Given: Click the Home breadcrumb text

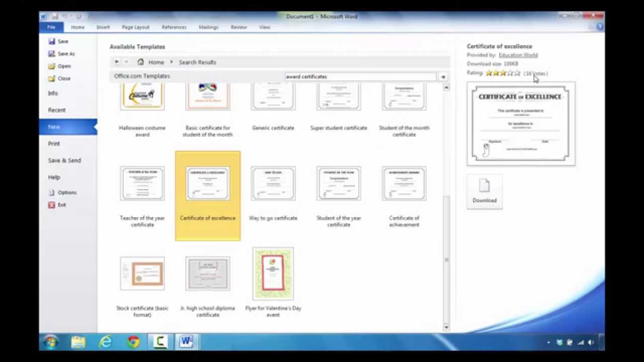Looking at the screenshot, I should point(156,62).
